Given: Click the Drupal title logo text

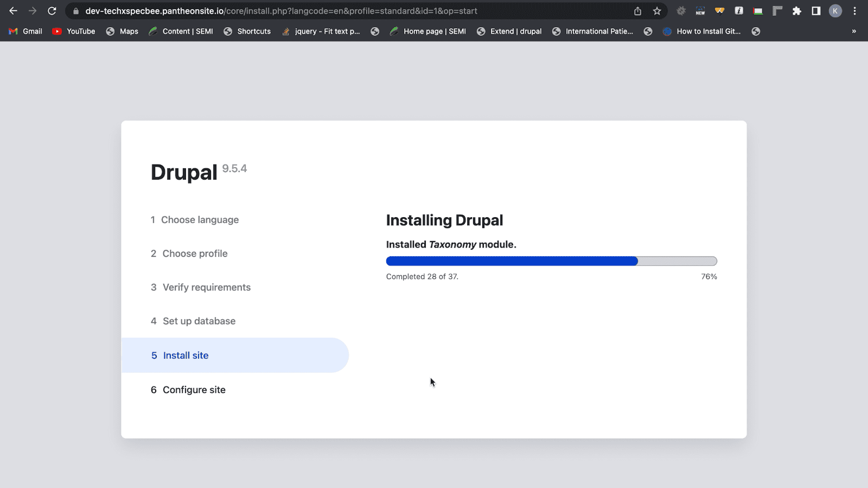Looking at the screenshot, I should pos(184,173).
